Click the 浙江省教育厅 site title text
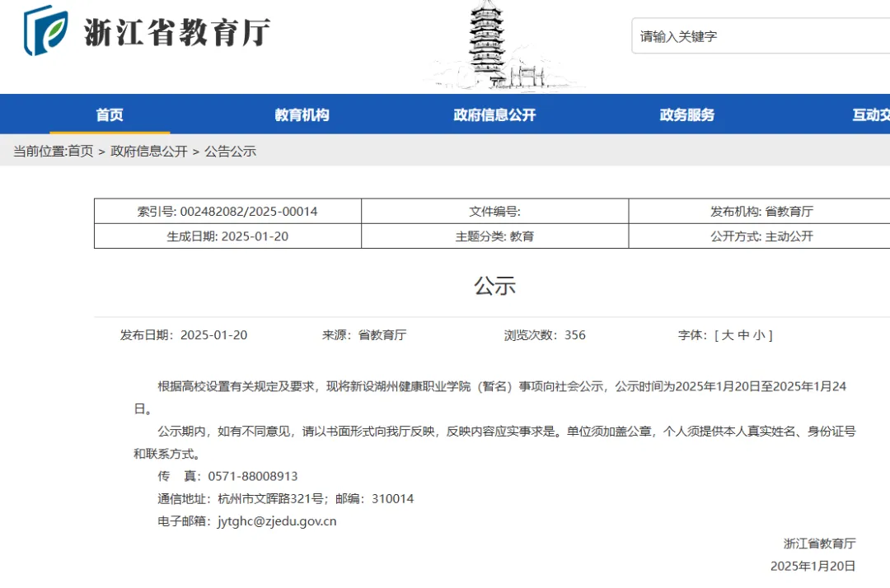Image resolution: width=890 pixels, height=588 pixels. point(176,33)
